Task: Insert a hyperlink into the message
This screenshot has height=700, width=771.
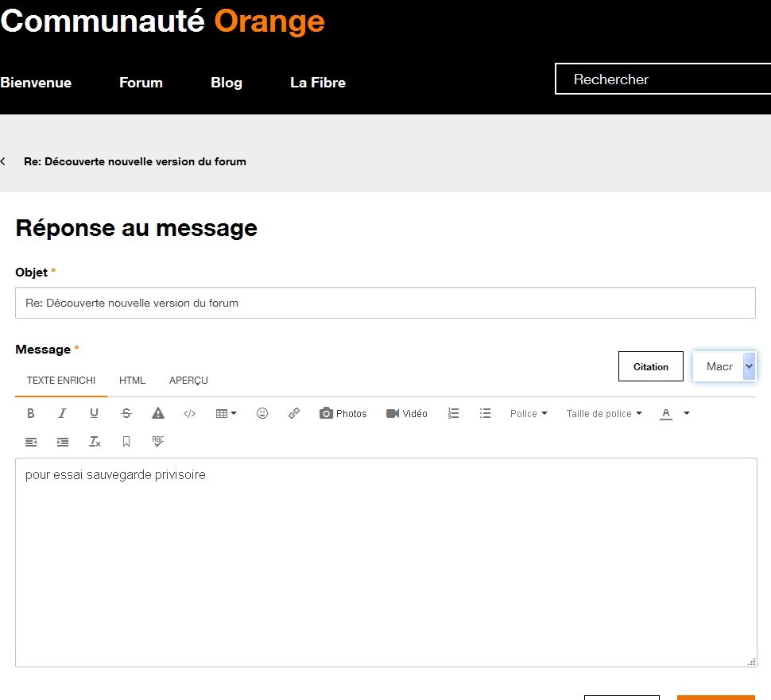Action: (294, 413)
